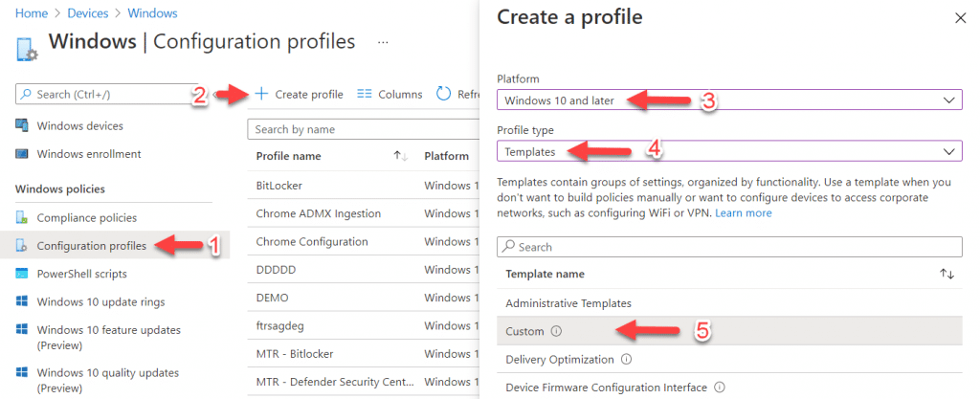Focus the Search by name field

coord(363,129)
